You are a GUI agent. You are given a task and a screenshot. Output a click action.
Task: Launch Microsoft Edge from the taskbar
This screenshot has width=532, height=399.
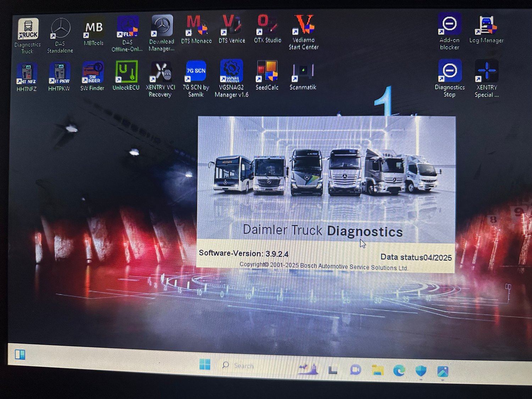pyautogui.click(x=399, y=371)
